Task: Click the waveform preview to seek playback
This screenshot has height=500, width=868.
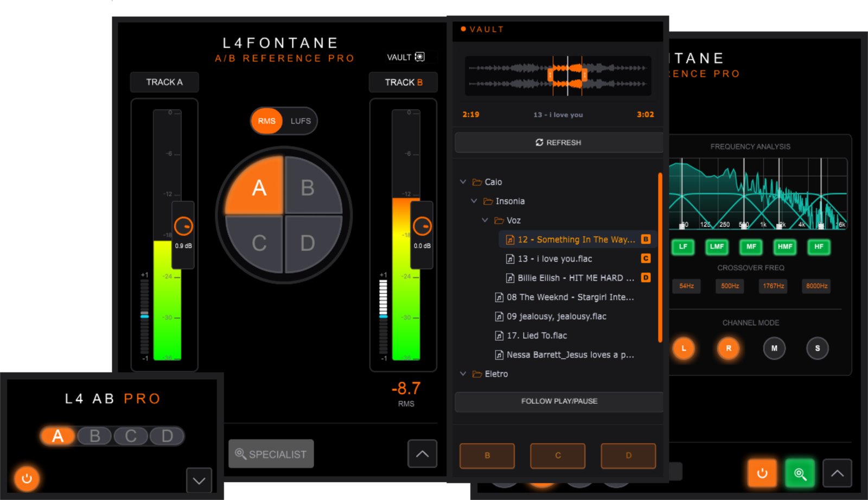Action: click(558, 76)
